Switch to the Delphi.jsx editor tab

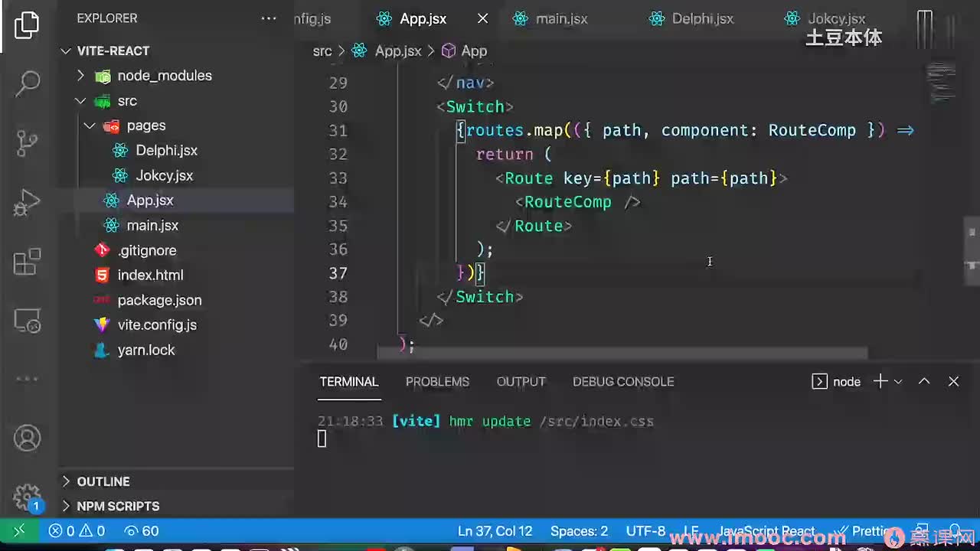(702, 18)
